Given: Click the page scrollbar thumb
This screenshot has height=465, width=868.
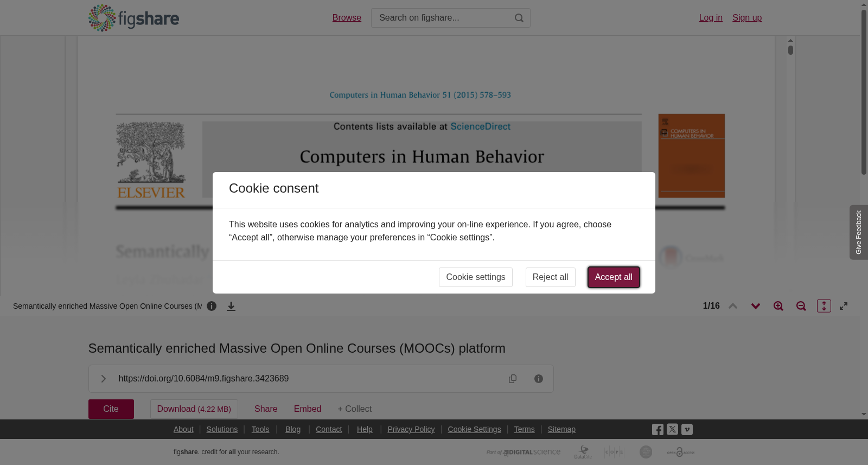Looking at the screenshot, I should point(864,92).
